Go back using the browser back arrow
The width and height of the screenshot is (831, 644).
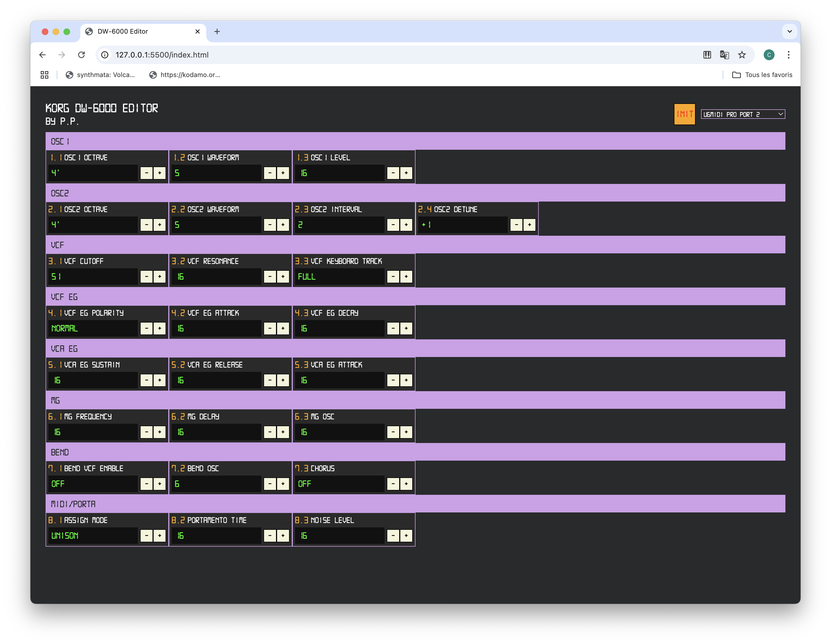(x=43, y=55)
